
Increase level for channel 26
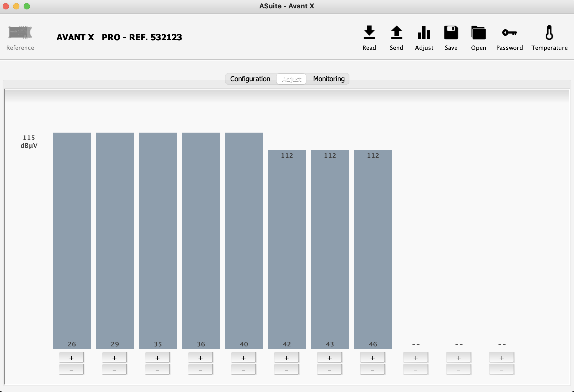[71, 357]
